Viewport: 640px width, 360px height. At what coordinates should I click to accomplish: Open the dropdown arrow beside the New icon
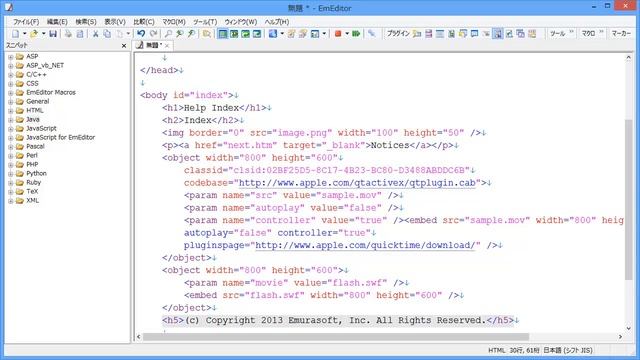[24, 34]
